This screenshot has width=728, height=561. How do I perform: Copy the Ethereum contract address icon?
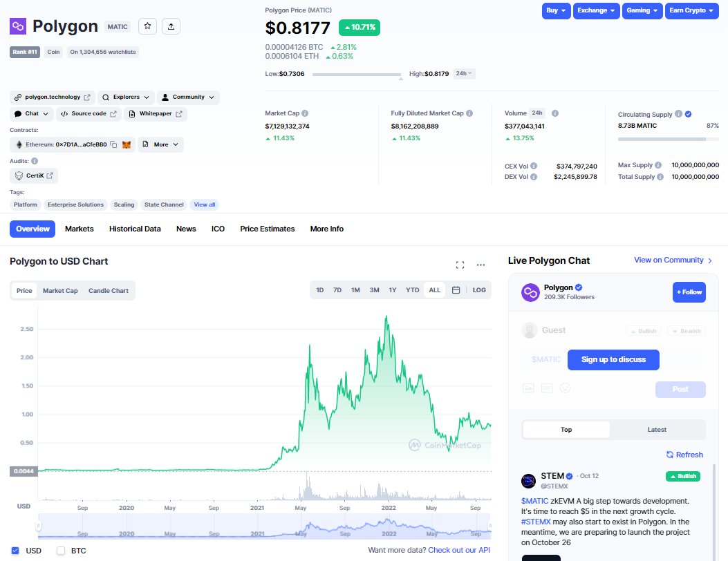point(114,145)
